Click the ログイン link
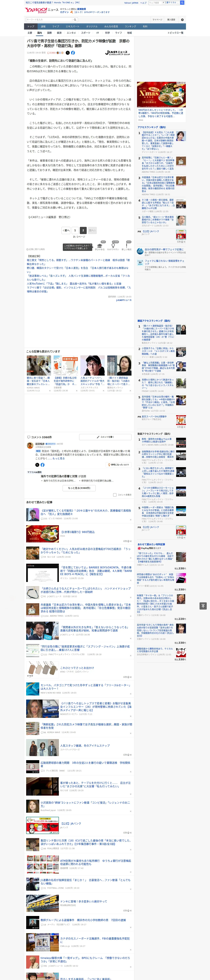210x980 pixels. [64, 12]
